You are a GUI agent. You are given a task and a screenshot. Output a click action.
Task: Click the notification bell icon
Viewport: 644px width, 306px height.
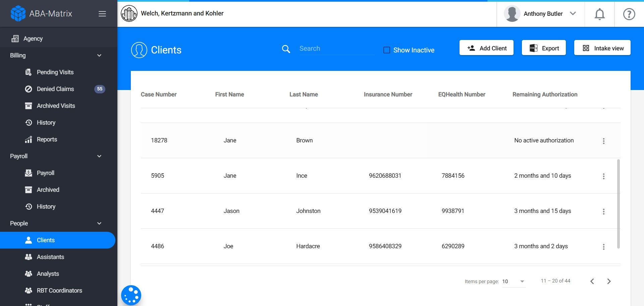coord(599,14)
